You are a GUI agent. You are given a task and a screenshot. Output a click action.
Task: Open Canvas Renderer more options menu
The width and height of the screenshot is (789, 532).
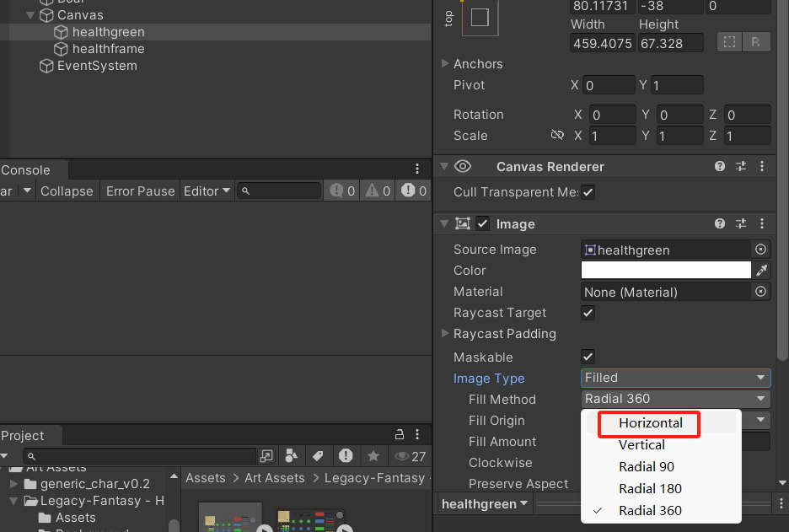point(762,166)
